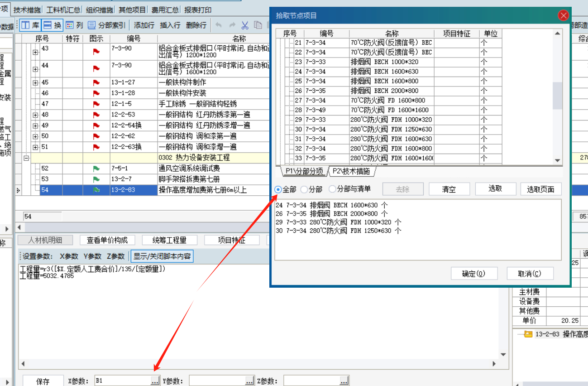Confirm with 确定(O) button
The height and width of the screenshot is (386, 588).
point(474,274)
